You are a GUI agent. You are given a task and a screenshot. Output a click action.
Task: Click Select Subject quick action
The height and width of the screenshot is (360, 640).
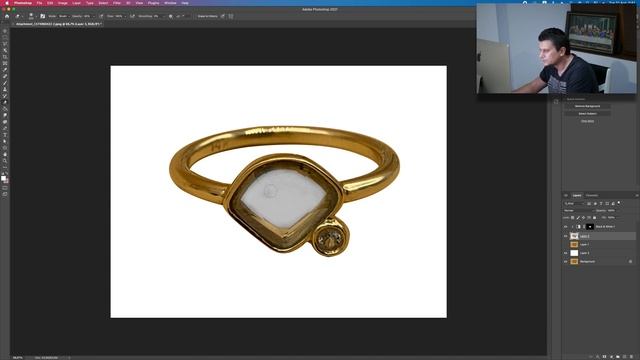(587, 113)
